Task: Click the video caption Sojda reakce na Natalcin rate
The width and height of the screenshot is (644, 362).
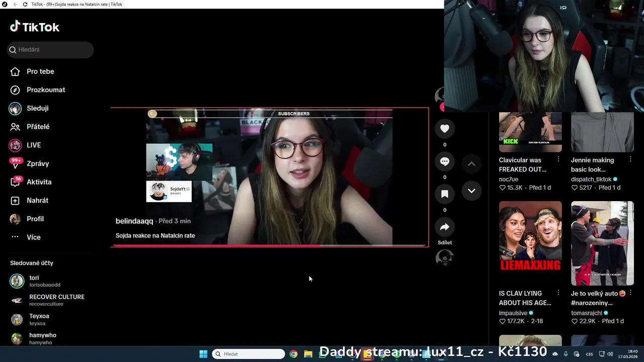Action: (x=155, y=236)
